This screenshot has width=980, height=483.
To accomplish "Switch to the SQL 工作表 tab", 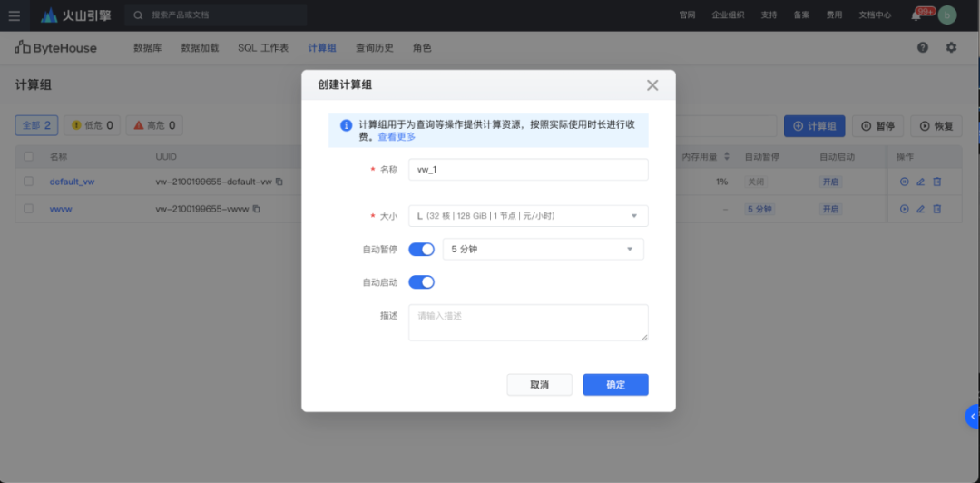I will (x=263, y=48).
